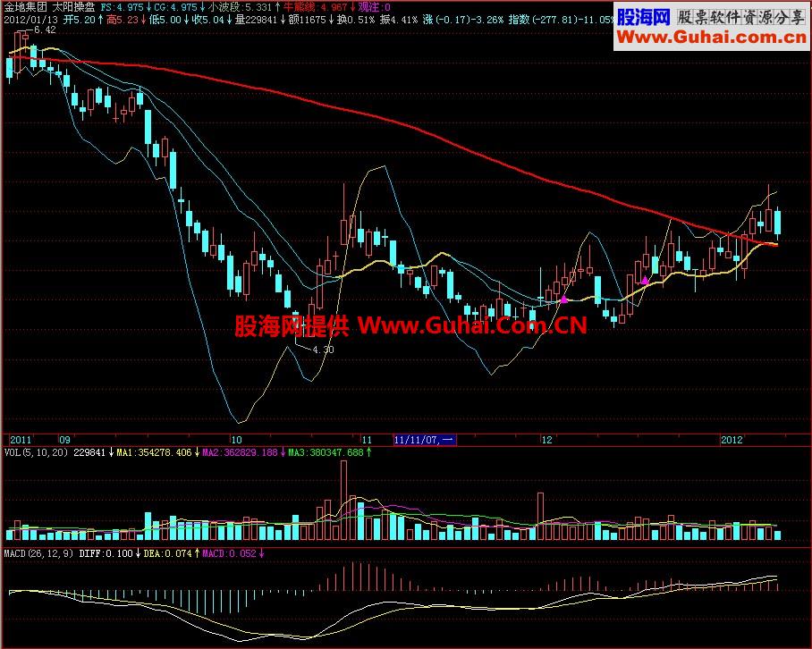The height and width of the screenshot is (649, 812).
Task: Select the change 涨(-0.17)-3.26%
Action: (463, 21)
